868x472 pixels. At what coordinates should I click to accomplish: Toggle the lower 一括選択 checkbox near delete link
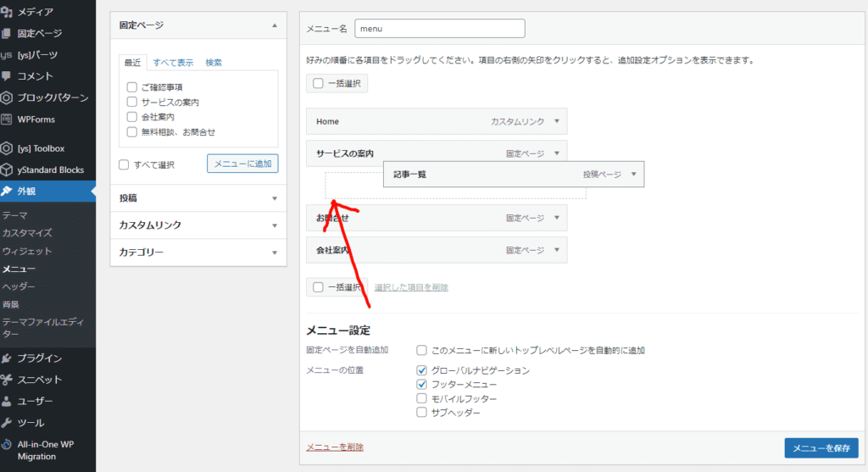tap(318, 287)
